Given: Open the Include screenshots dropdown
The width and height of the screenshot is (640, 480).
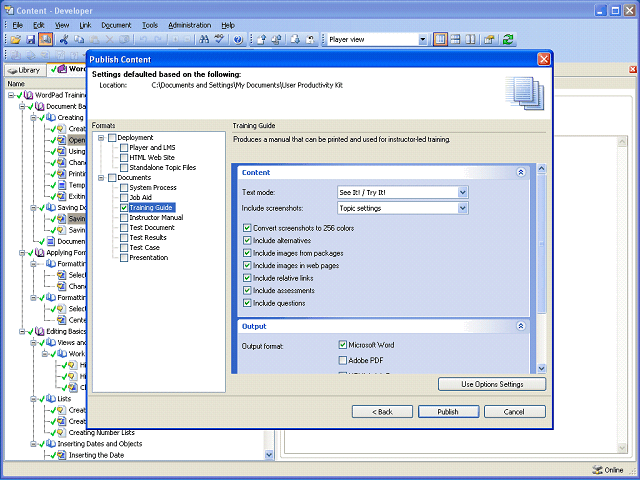Looking at the screenshot, I should (x=462, y=208).
